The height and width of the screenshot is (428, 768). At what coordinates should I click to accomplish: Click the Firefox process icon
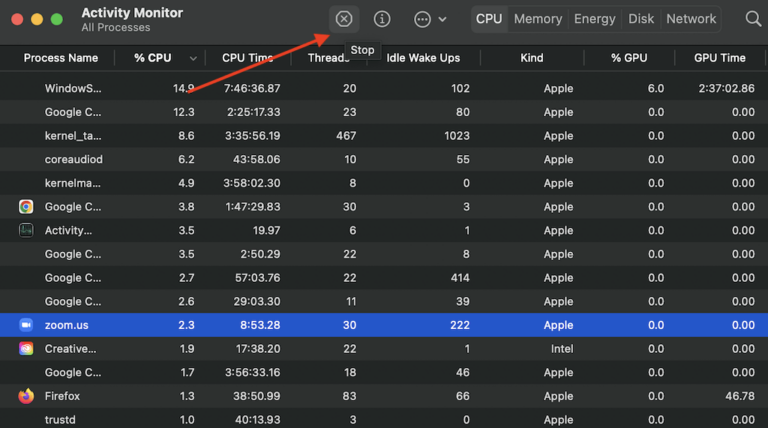(26, 396)
